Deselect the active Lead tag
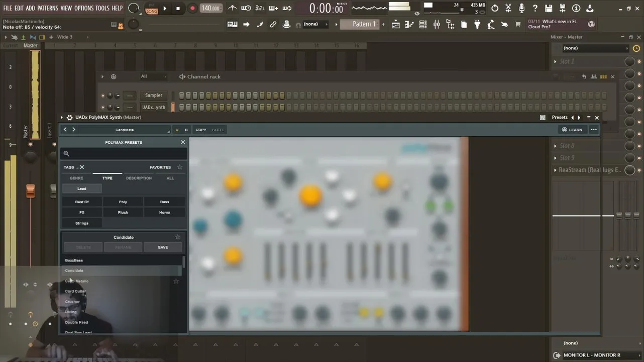The height and width of the screenshot is (362, 644). (82, 189)
